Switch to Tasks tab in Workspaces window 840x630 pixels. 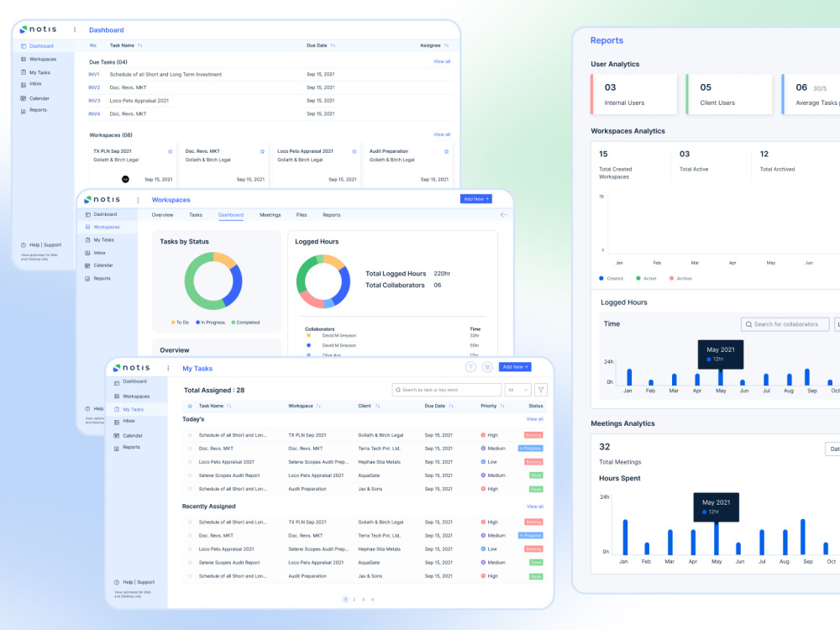[196, 215]
